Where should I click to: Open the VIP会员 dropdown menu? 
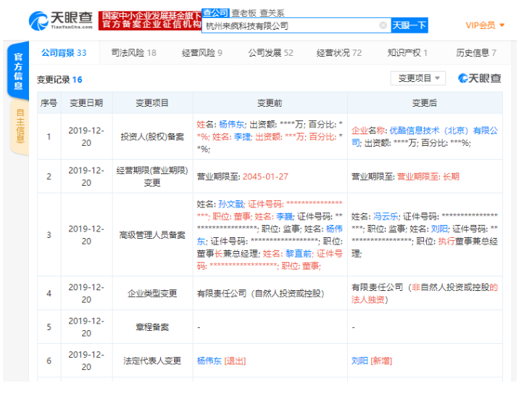[485, 25]
